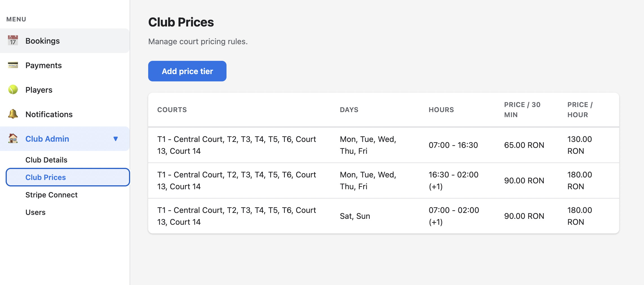Open the Stripe Connect settings

(x=52, y=195)
